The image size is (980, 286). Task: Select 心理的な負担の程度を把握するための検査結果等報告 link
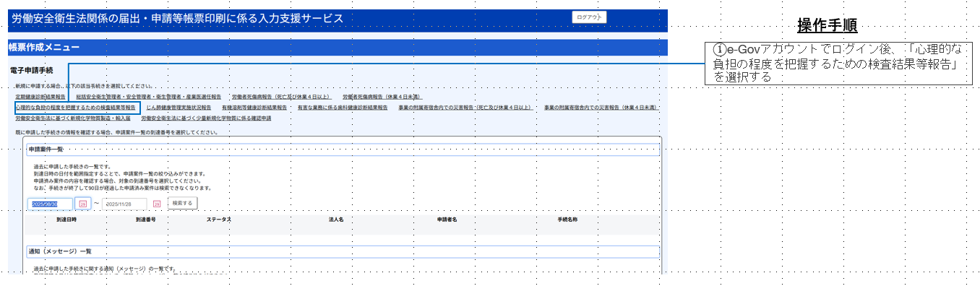pos(75,107)
